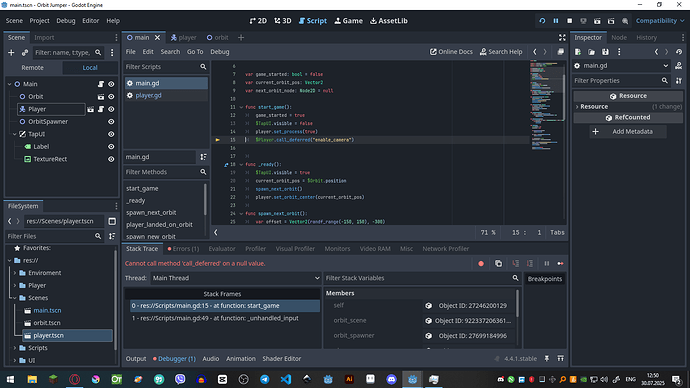Click the debugger Break pause icon
The width and height of the screenshot is (690, 388).
pos(547,264)
